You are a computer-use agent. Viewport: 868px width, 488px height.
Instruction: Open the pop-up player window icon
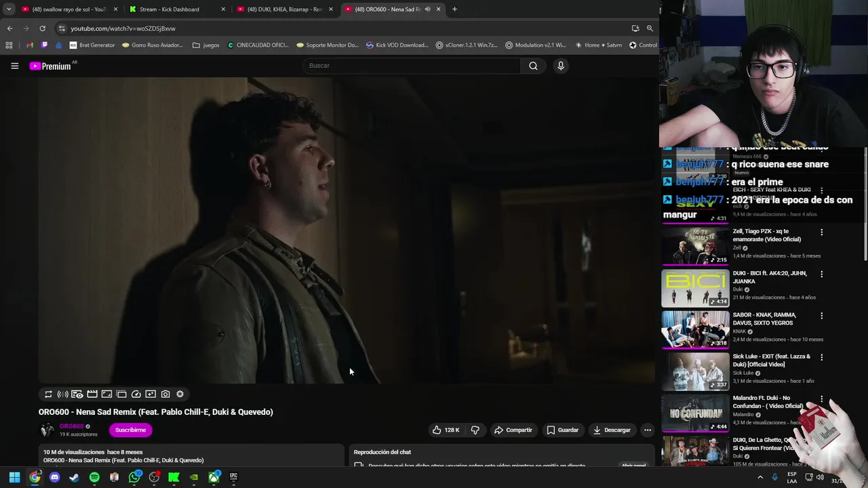[121, 394]
